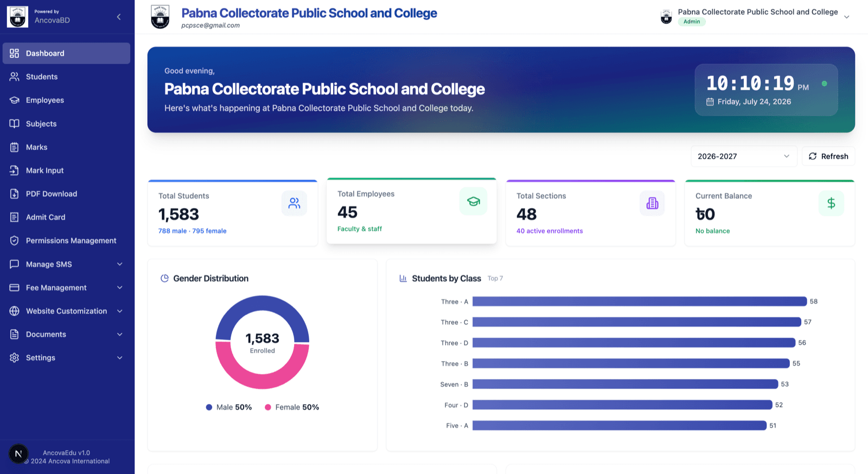The width and height of the screenshot is (868, 474).
Task: Click the PDF Download file icon
Action: click(15, 194)
